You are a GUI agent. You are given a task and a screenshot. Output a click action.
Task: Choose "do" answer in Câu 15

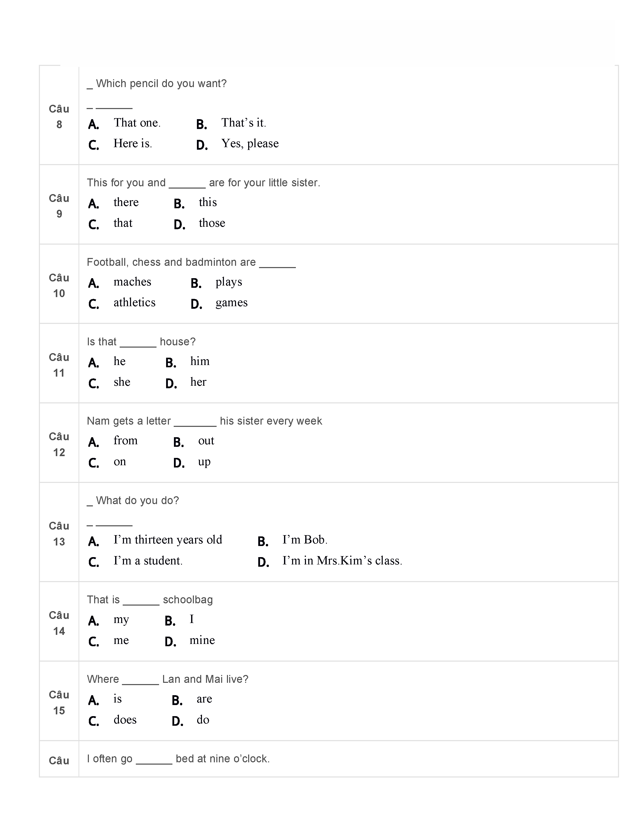tap(203, 720)
